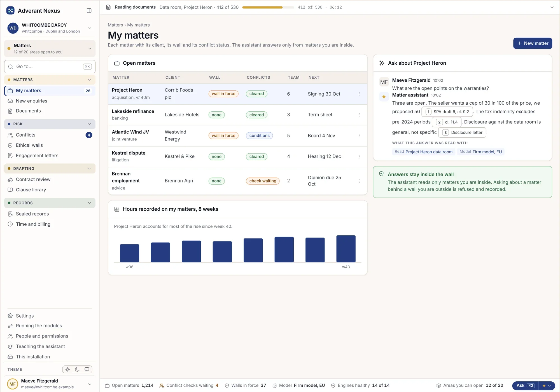Open the row menu for Atlantic Wind JV

tap(359, 135)
